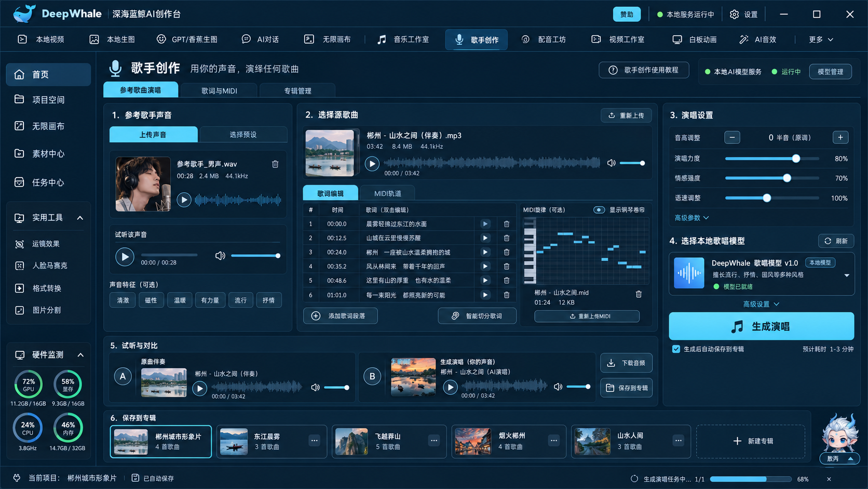Select the 选择预设 voice tab
This screenshot has height=489, width=868.
pyautogui.click(x=243, y=135)
